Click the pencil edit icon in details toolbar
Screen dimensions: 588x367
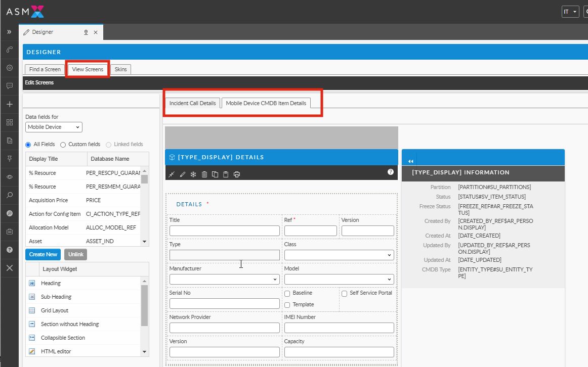click(x=183, y=174)
